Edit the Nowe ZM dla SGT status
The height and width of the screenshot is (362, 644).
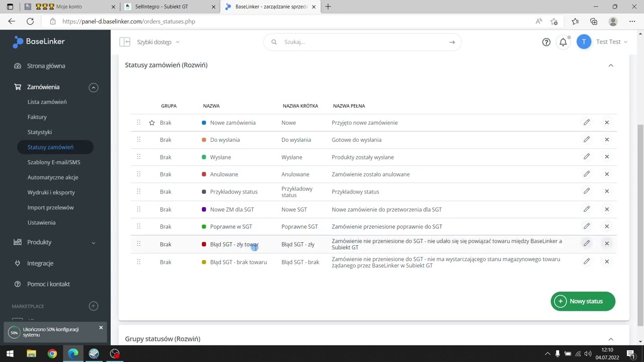[x=587, y=209]
